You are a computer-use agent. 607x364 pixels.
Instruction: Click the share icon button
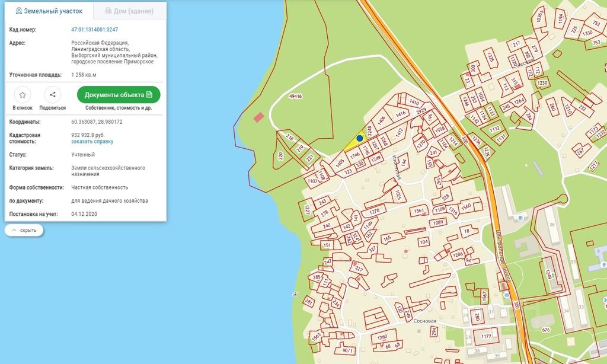[x=53, y=95]
